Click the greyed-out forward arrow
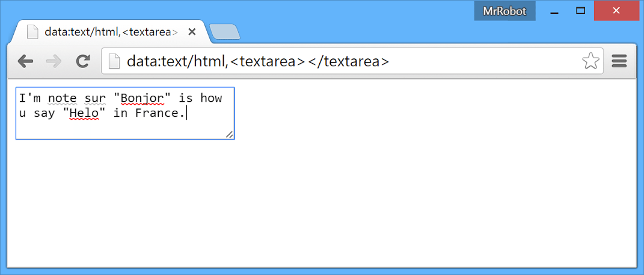 click(54, 61)
